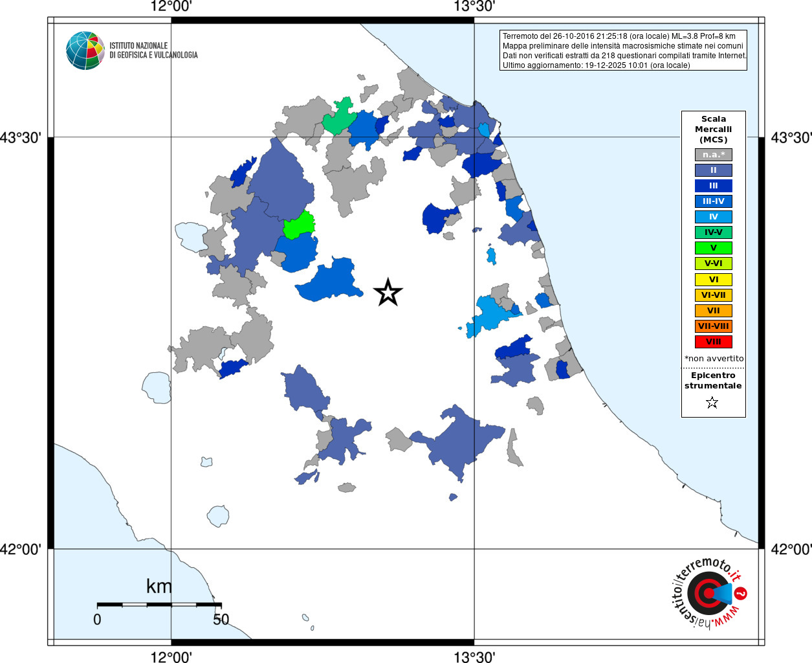Select the intensity VI yellow swatch
Screen dimensions: 812x663
pos(714,280)
